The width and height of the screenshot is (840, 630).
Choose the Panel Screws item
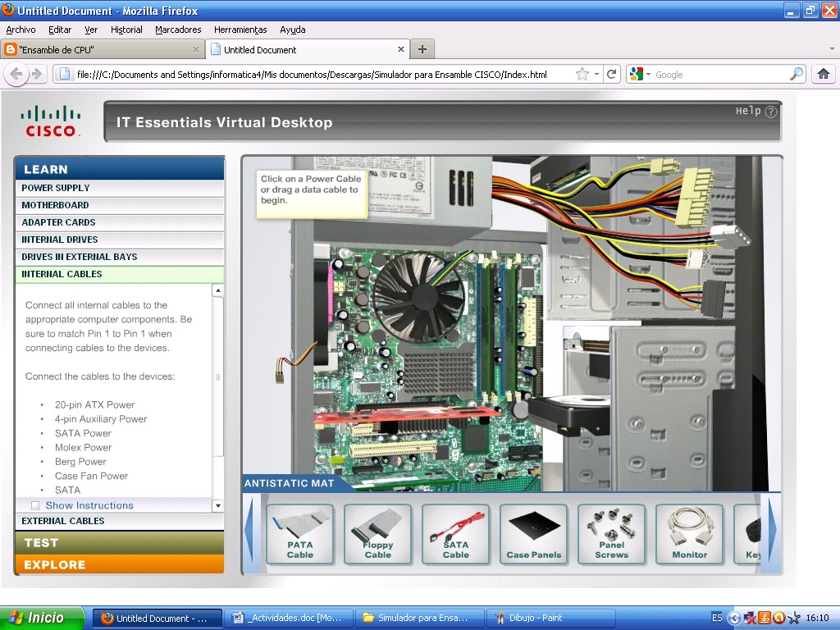(611, 534)
